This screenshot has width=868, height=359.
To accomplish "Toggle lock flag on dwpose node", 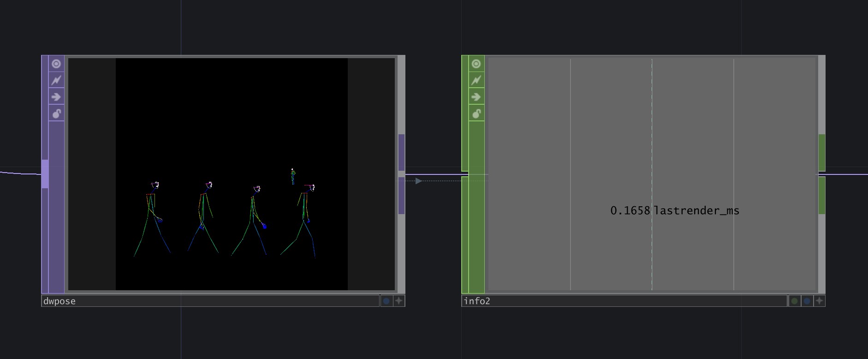I will tap(56, 114).
